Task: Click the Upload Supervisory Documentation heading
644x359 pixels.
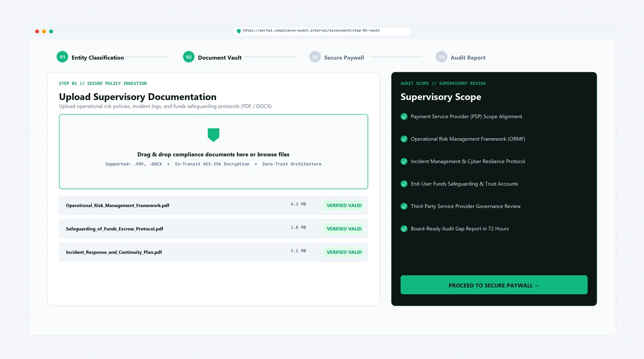Action: (x=138, y=97)
